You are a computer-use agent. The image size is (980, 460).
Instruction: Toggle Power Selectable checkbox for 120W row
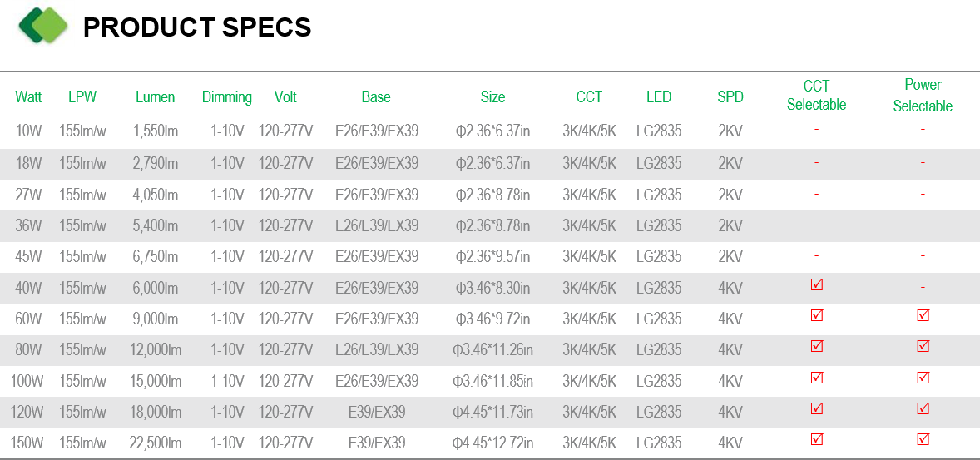923,408
